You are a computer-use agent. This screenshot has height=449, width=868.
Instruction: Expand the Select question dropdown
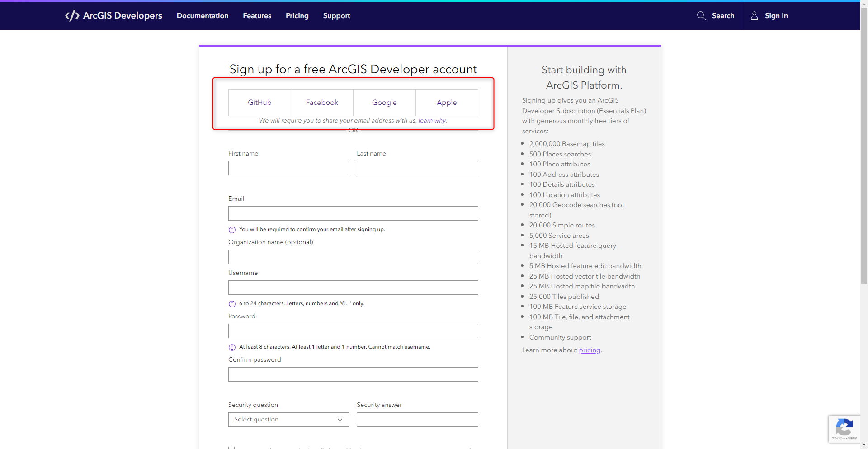click(x=289, y=420)
